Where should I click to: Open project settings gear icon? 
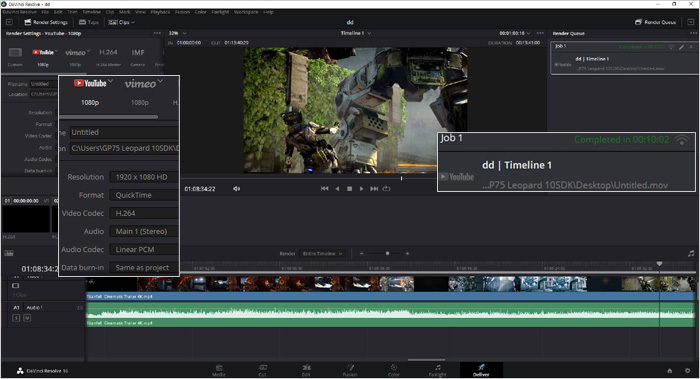click(688, 371)
